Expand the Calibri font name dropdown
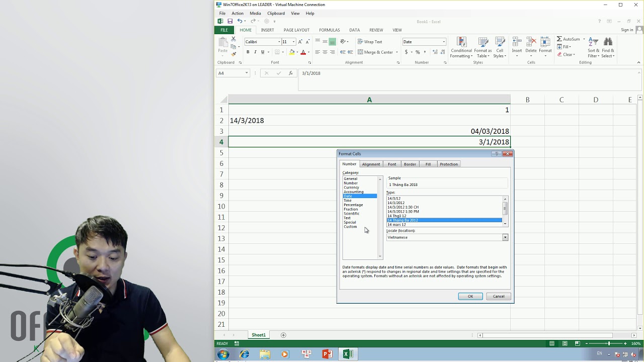 (279, 42)
